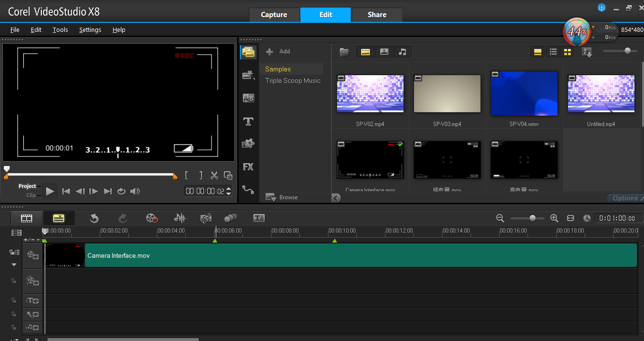Open the Media library panel
The height and width of the screenshot is (341, 644).
[x=248, y=52]
